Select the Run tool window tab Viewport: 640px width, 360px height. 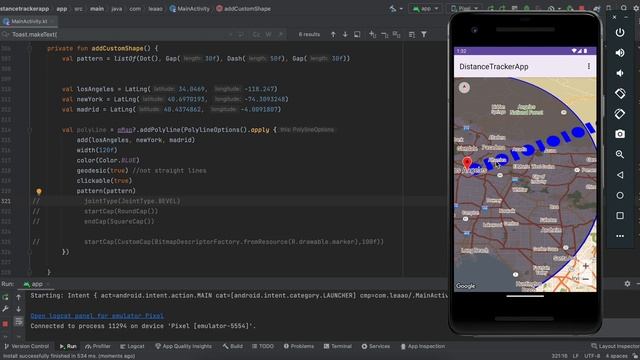point(68,346)
